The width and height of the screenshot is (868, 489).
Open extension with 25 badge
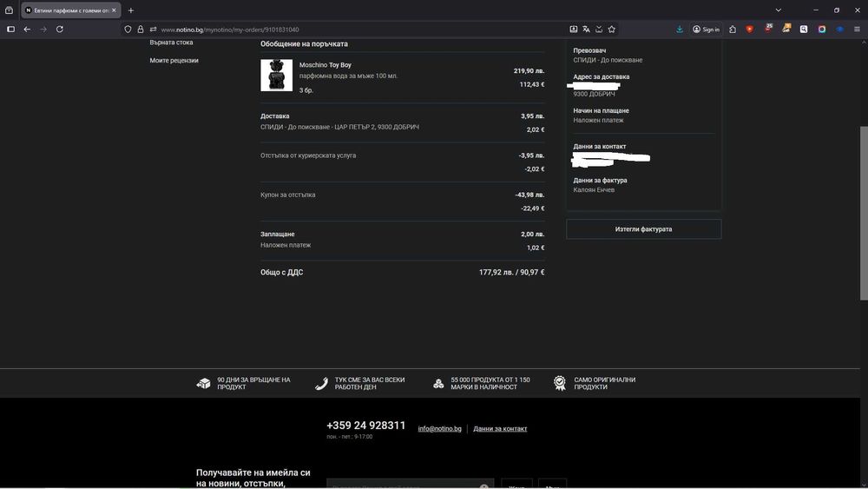tap(768, 29)
